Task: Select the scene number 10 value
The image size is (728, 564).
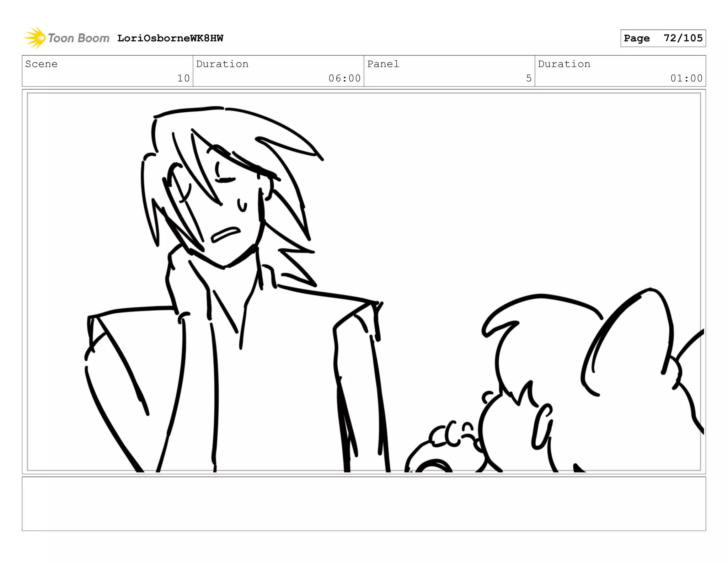Action: click(183, 78)
